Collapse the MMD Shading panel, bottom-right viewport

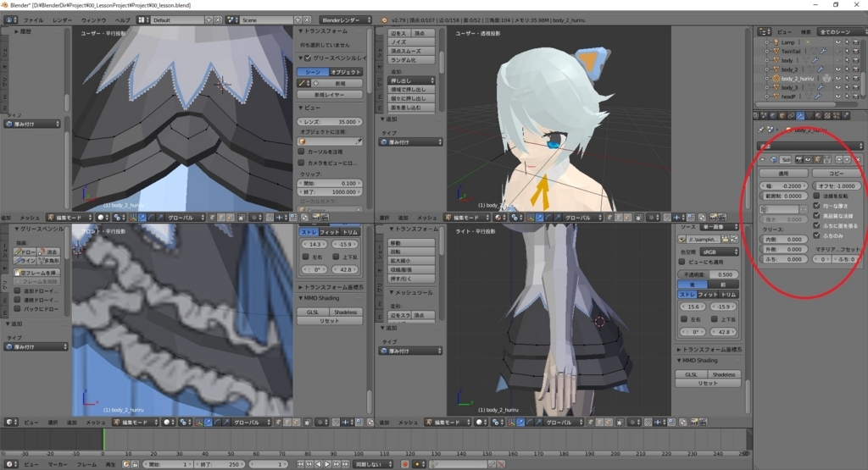tap(679, 361)
